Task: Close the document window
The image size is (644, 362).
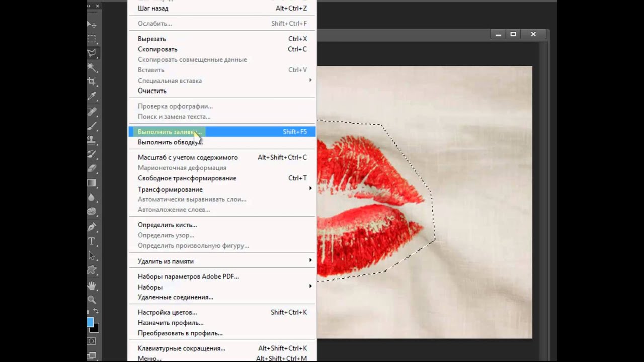Action: (x=533, y=34)
